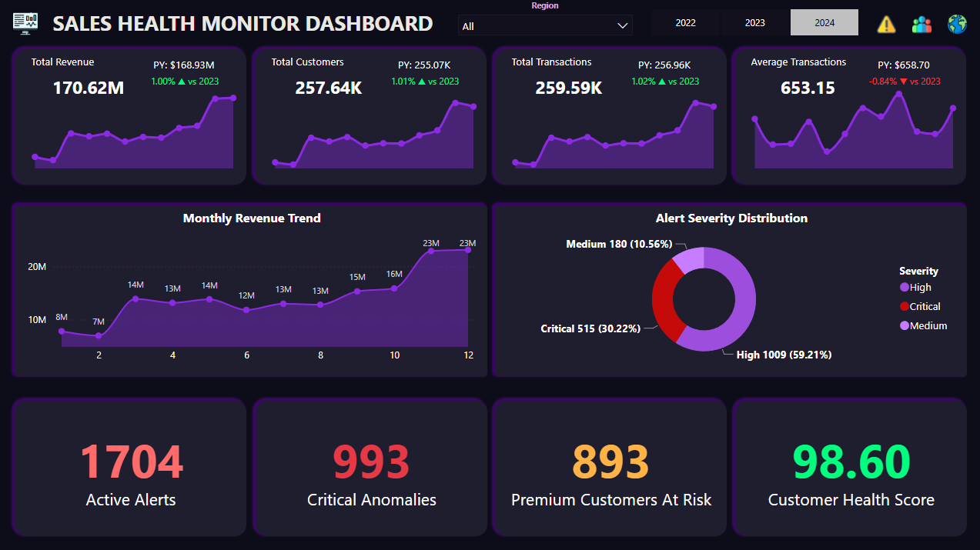Image resolution: width=980 pixels, height=550 pixels.
Task: Click the globe icon at top right
Action: 957,23
